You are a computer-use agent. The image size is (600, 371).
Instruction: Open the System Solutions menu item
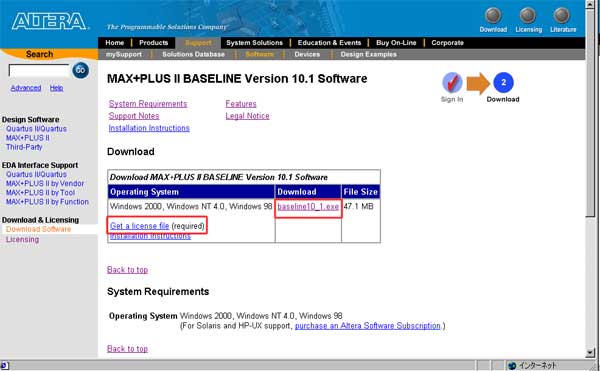click(x=254, y=43)
